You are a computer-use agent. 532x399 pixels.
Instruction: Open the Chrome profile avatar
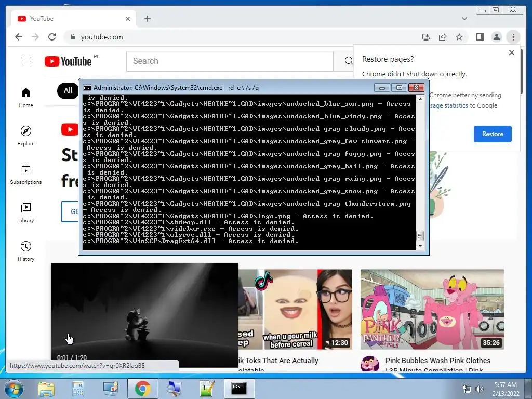[496, 37]
